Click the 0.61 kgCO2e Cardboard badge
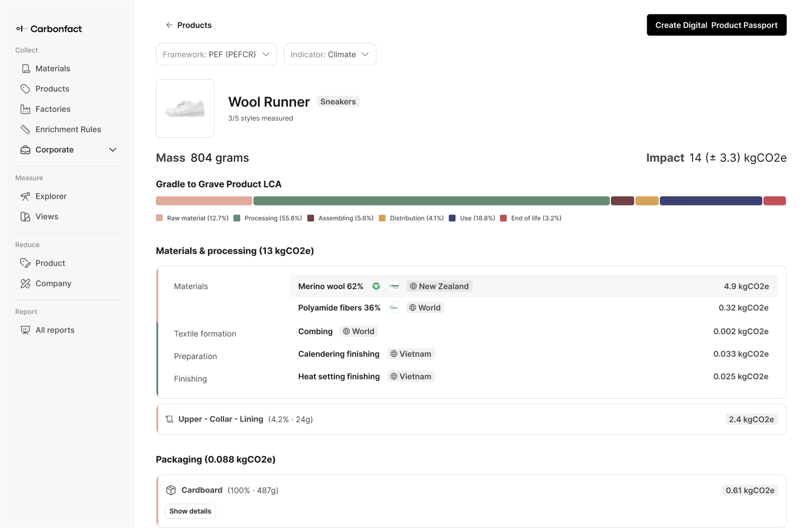812x528 pixels. pos(750,490)
